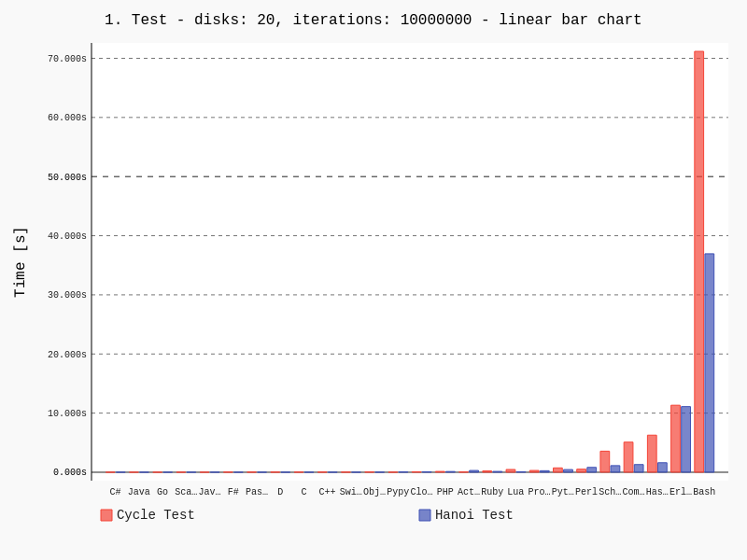
Task: Click the 50.000s axis label
Action: pyautogui.click(x=66, y=177)
